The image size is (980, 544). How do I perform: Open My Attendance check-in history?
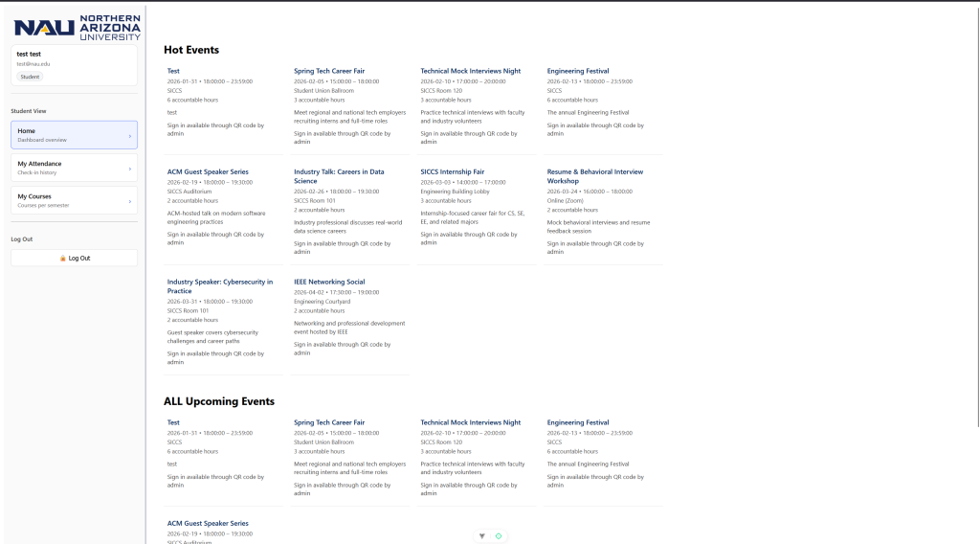[x=74, y=168]
